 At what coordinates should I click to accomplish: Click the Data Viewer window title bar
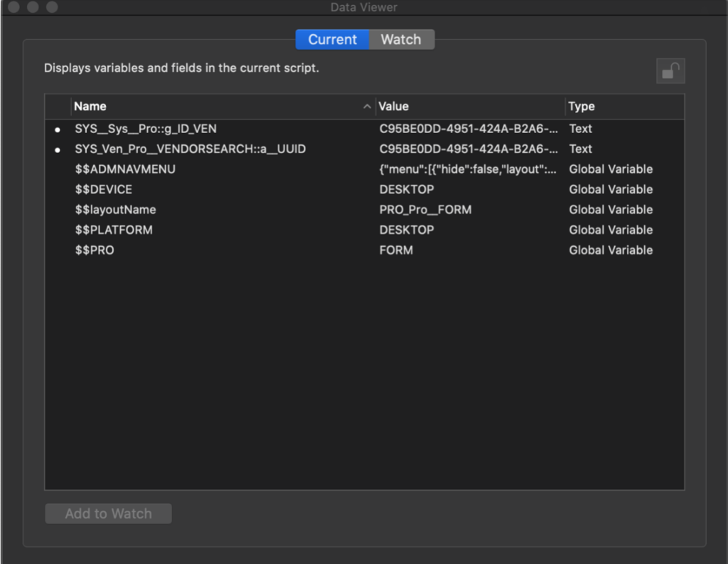[364, 7]
